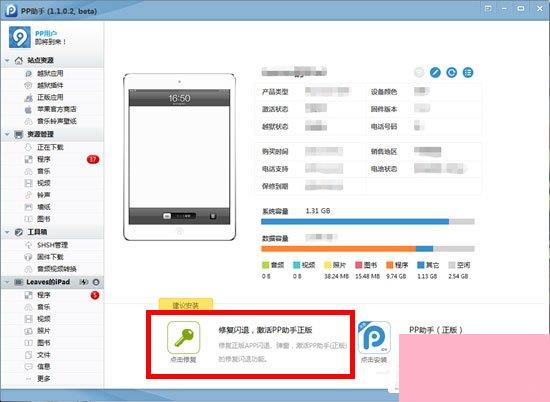Click the PP助手（正版） title text
Screen dimensions: 550x402
pos(435,330)
